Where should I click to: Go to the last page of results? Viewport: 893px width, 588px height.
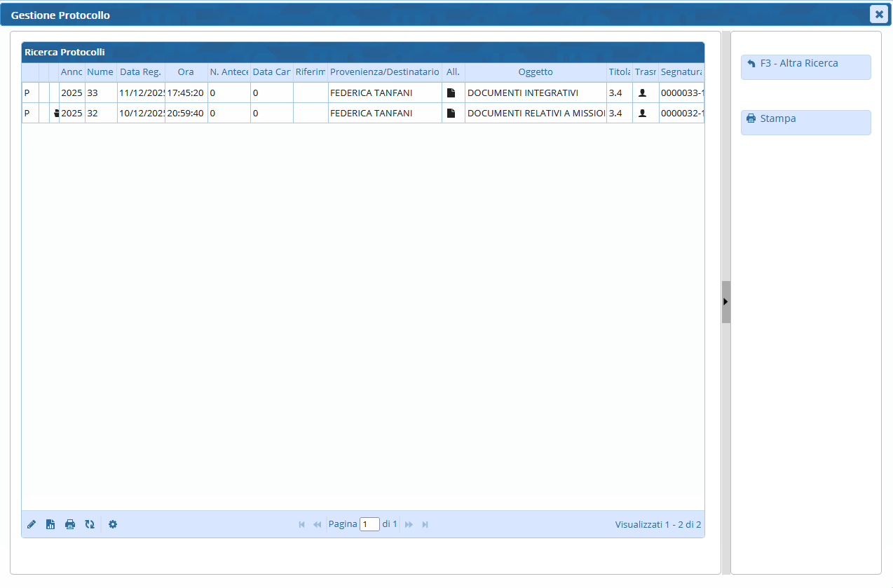[425, 524]
